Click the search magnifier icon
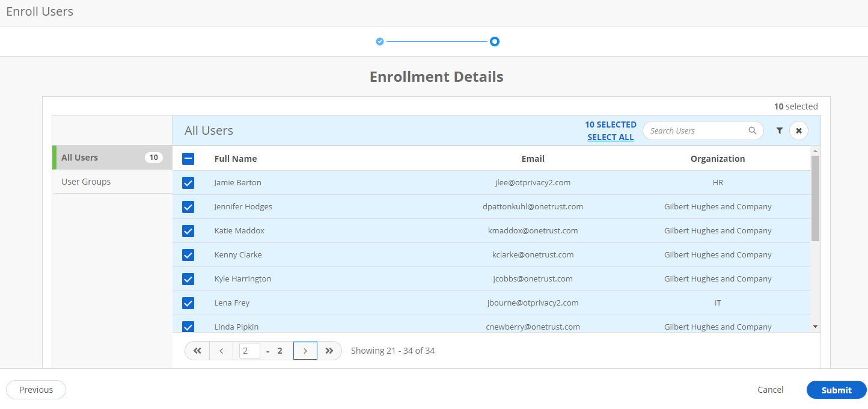 752,131
